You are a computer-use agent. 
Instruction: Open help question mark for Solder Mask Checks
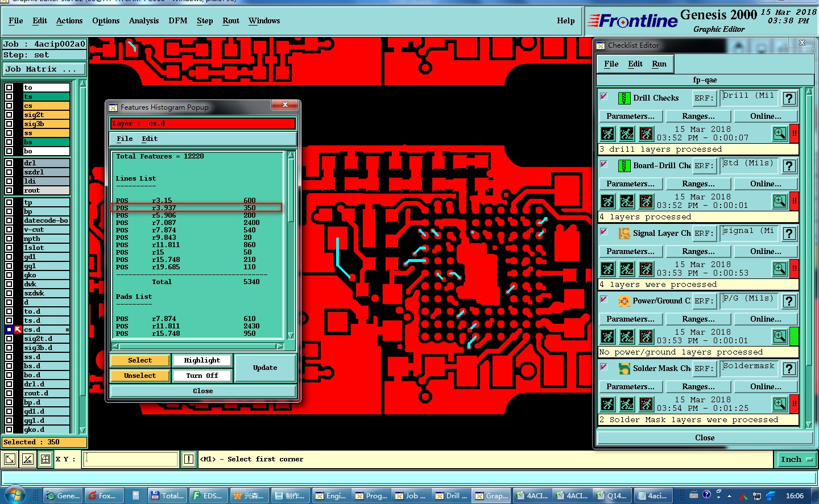coord(789,369)
